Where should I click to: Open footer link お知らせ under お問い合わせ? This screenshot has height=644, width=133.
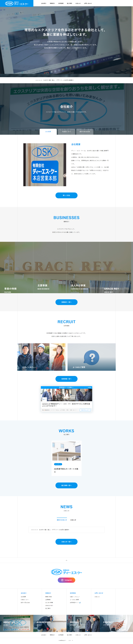(x=97, y=597)
